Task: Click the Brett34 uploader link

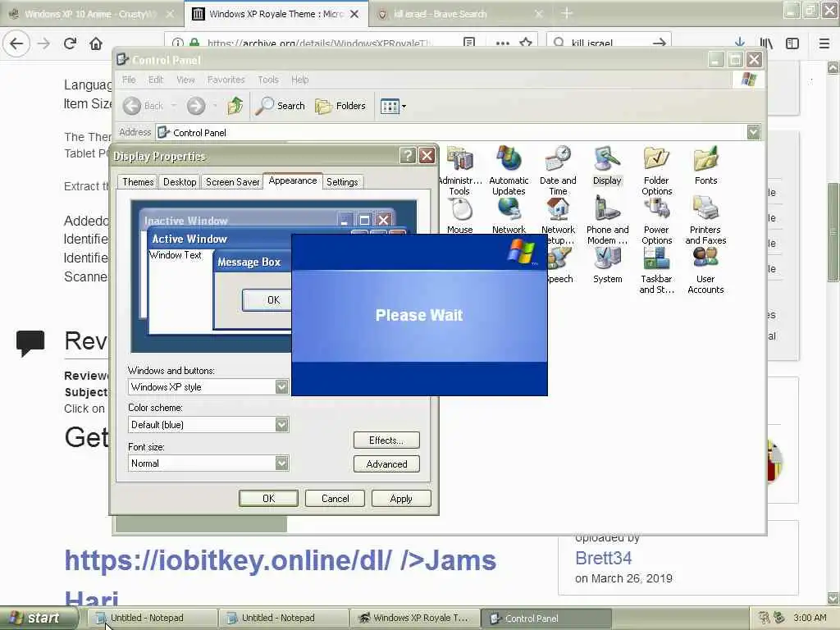Action: tap(603, 558)
